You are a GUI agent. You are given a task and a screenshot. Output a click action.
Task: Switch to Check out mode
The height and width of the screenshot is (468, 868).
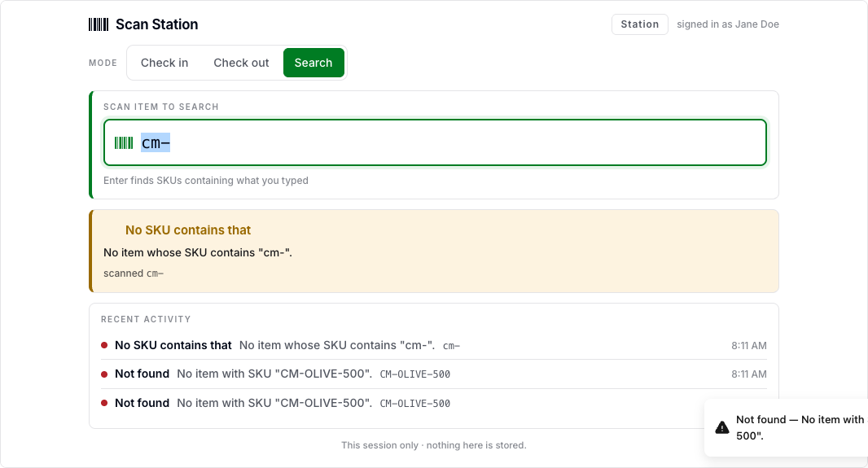pyautogui.click(x=241, y=63)
